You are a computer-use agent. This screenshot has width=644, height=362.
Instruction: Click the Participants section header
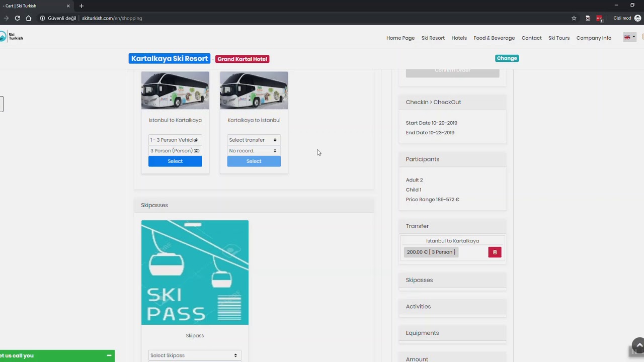click(x=452, y=159)
